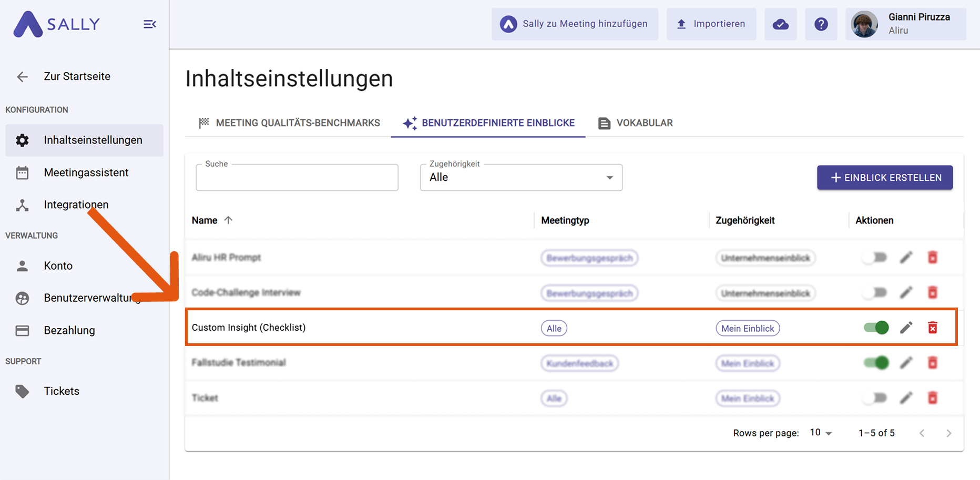This screenshot has height=480, width=980.
Task: Open the Zugehörigkeit dropdown filter
Action: pos(520,178)
